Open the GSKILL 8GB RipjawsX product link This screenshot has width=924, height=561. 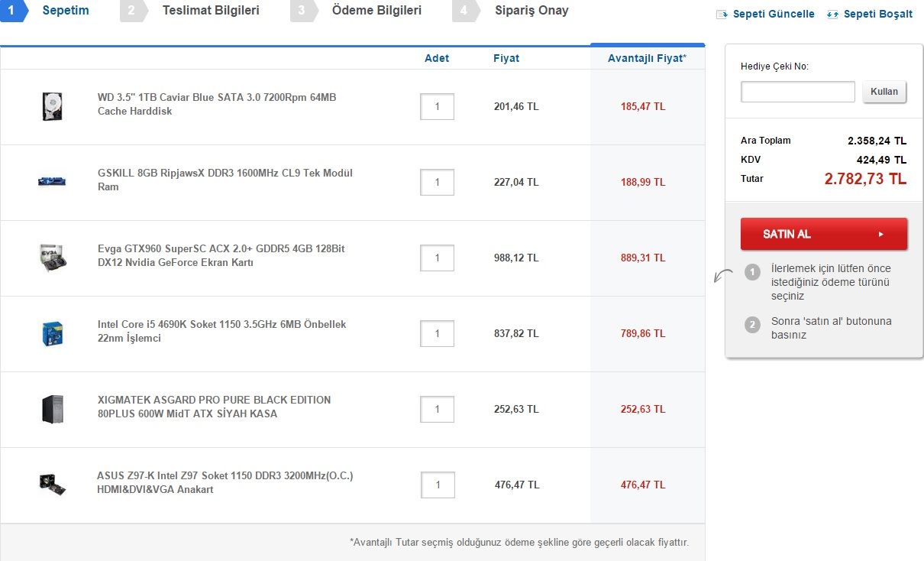225,180
